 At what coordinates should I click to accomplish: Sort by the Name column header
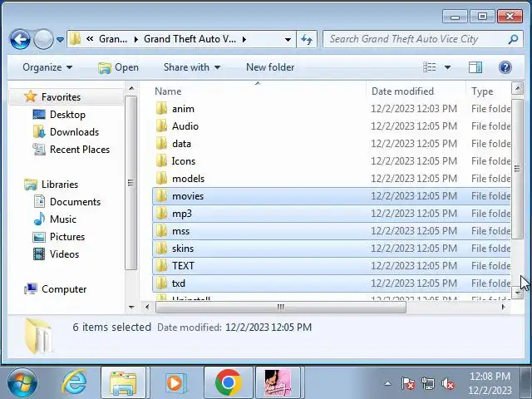click(168, 91)
